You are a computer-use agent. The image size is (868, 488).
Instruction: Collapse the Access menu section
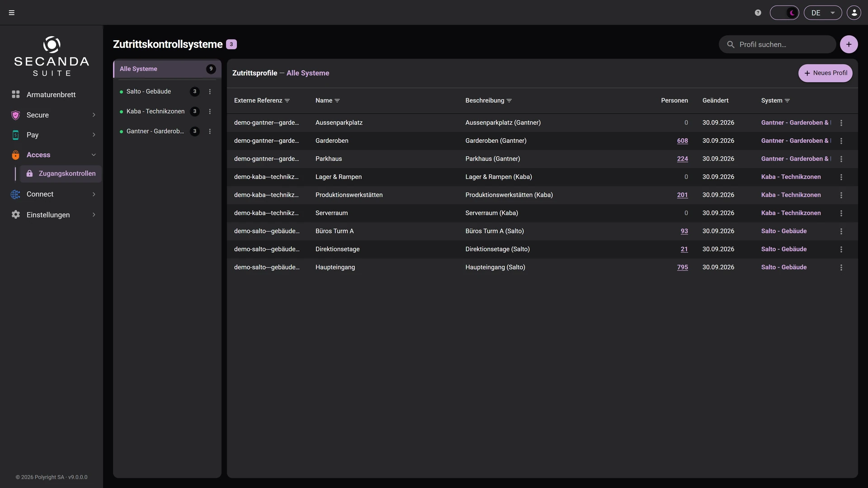coord(53,155)
